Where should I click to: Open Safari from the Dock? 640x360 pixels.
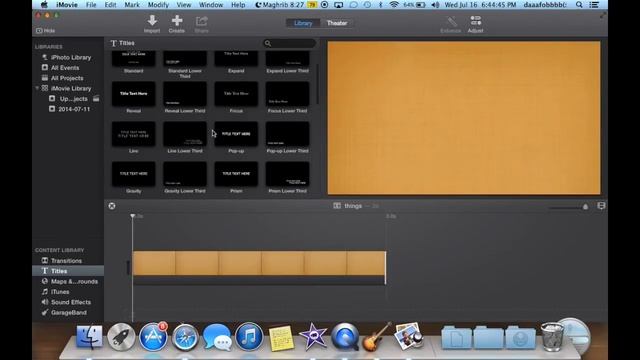pos(185,338)
